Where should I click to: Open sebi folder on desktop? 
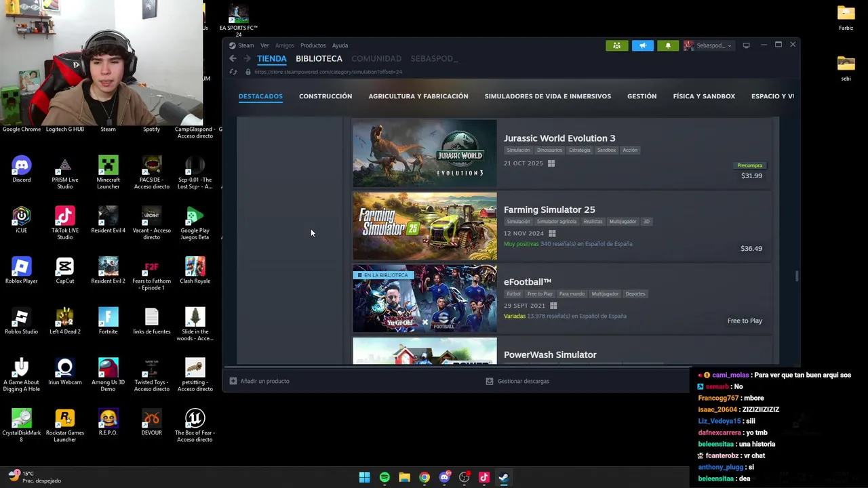(846, 69)
